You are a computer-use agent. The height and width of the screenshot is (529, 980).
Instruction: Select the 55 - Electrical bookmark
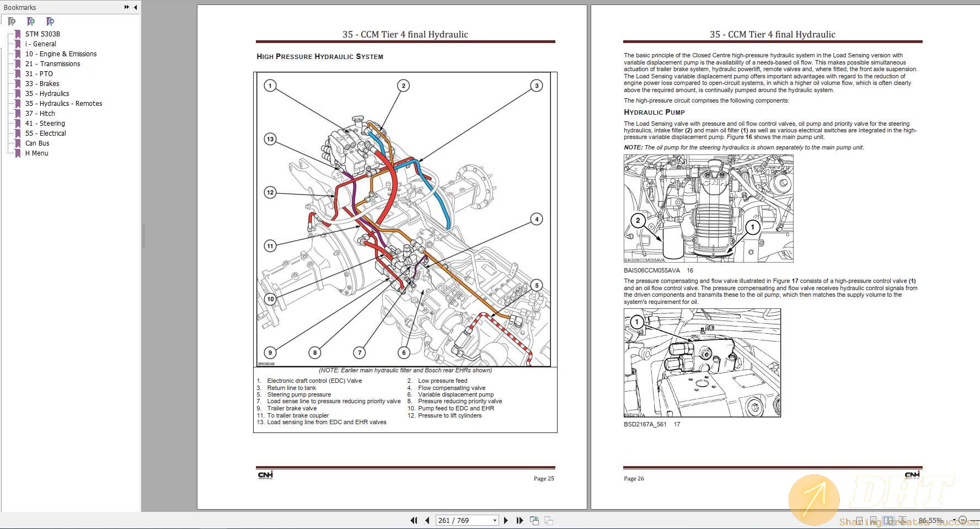point(45,133)
